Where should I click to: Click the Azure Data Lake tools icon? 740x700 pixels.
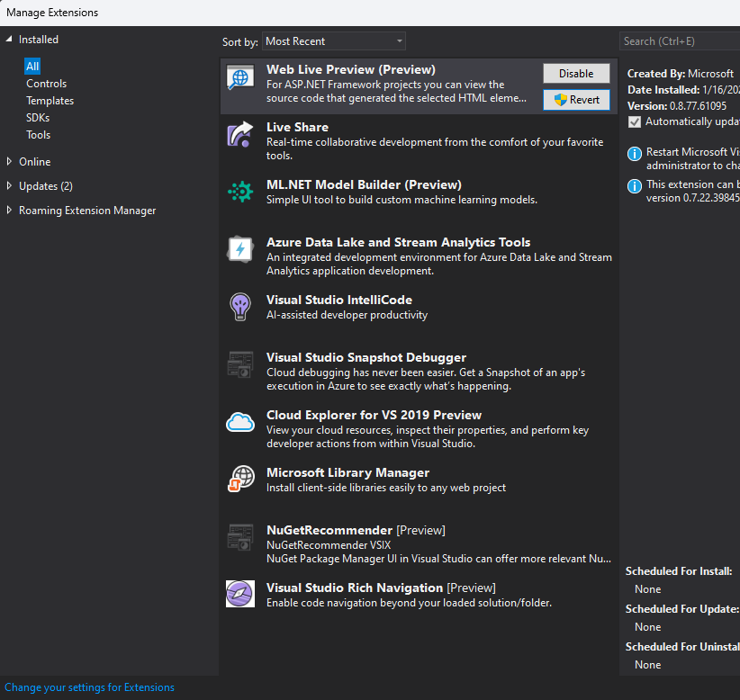click(x=240, y=249)
